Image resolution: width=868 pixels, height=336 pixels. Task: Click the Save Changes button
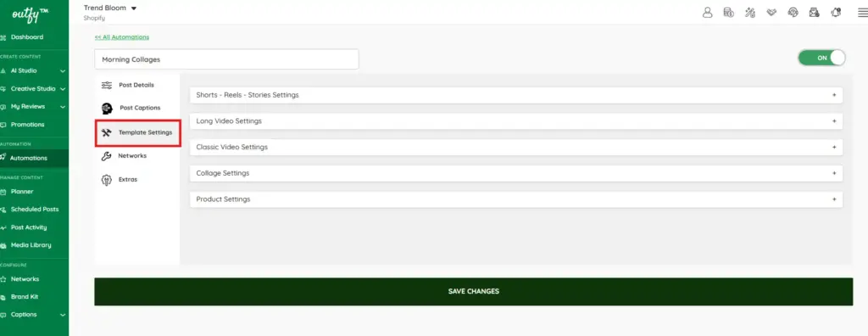click(x=473, y=292)
